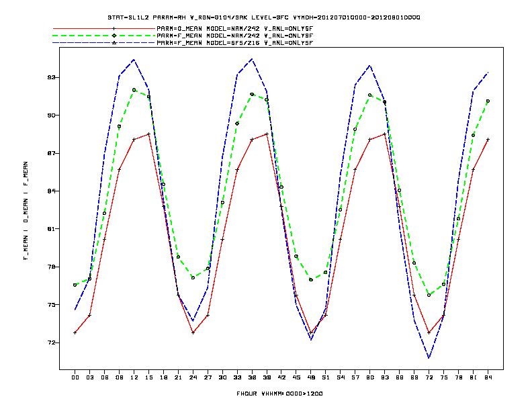Click the green circle data point at hour 84
532x411 pixels.
488,101
